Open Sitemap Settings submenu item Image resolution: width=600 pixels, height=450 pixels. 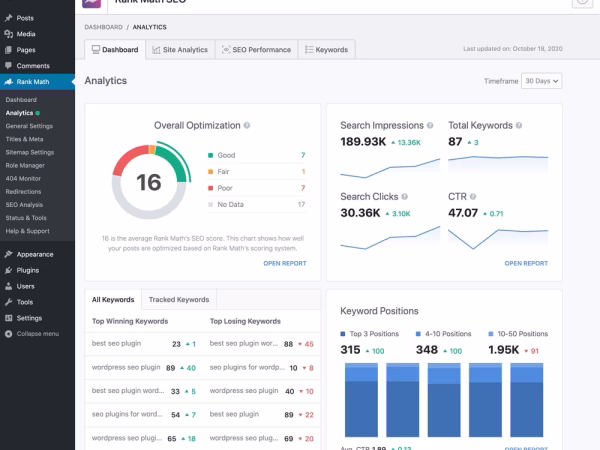(29, 152)
